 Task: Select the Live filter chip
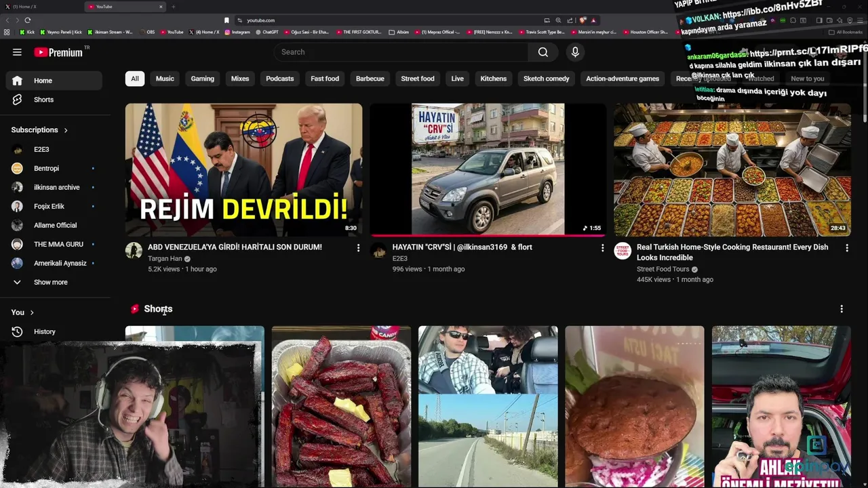coord(458,79)
